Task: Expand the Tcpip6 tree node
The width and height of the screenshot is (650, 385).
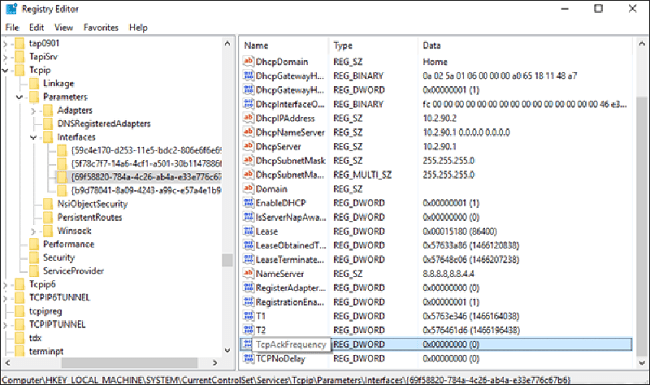Action: tap(5, 285)
